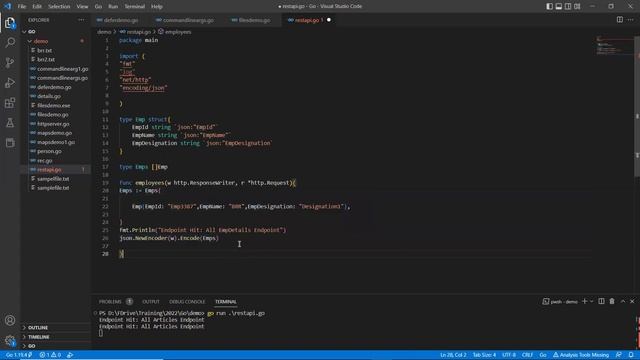This screenshot has width=640, height=360.
Task: Toggle the panel layout icon
Action: (x=559, y=6)
